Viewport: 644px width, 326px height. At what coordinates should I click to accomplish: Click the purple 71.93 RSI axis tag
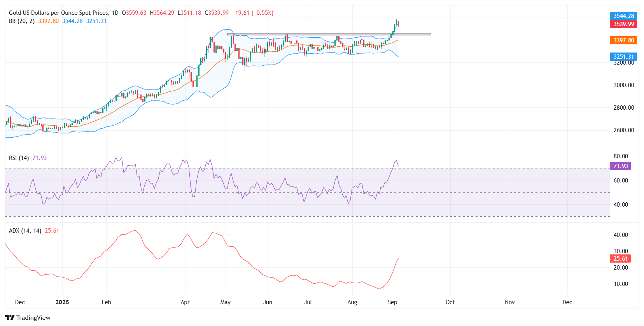(620, 166)
